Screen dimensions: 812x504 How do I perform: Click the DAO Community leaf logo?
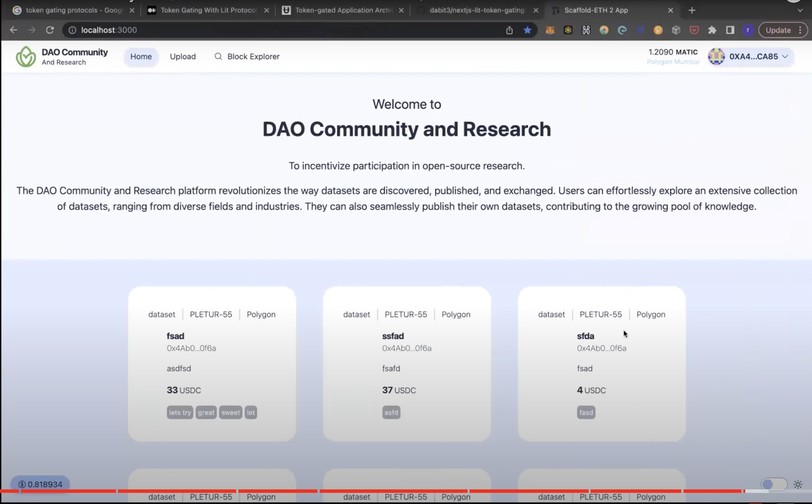tap(26, 57)
